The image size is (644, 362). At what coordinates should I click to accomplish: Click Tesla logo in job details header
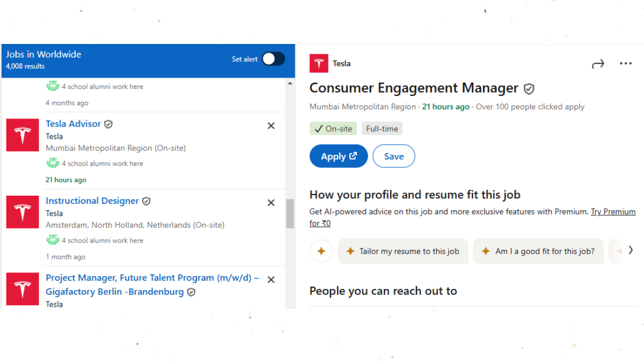319,64
